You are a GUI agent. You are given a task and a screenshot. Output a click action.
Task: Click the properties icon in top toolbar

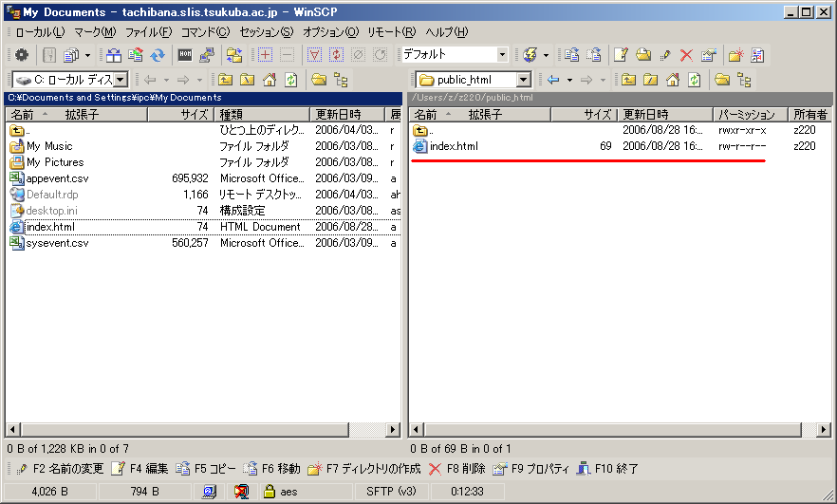[708, 54]
